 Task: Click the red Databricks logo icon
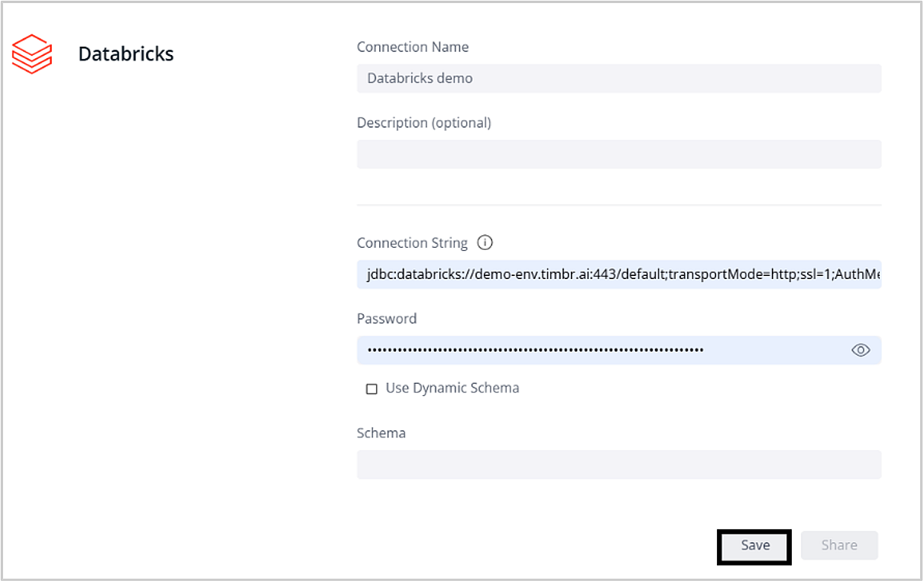point(31,54)
